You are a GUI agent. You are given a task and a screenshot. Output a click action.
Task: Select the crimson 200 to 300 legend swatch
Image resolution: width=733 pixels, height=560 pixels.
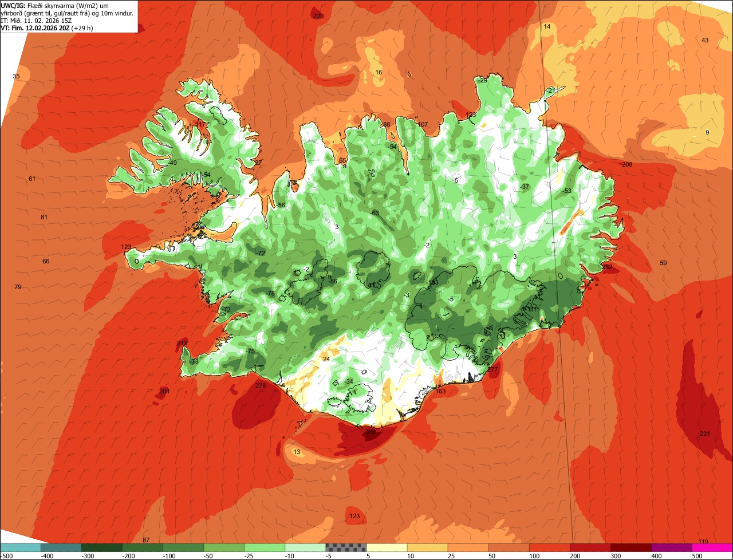click(590, 547)
